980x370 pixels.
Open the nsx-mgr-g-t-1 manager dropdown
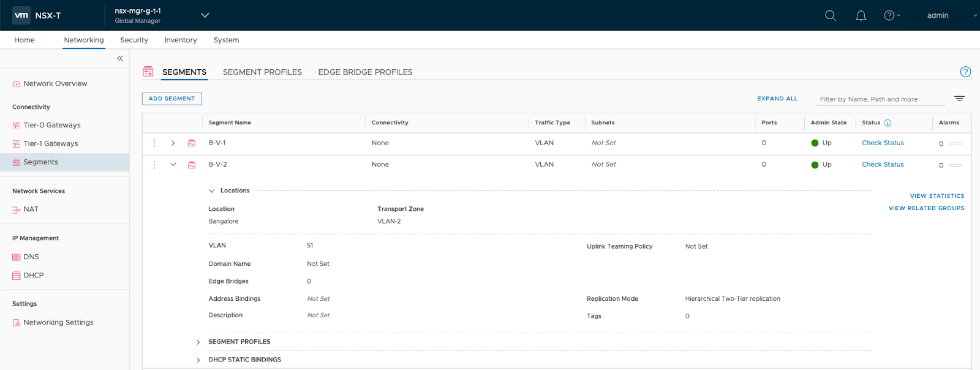coord(205,15)
